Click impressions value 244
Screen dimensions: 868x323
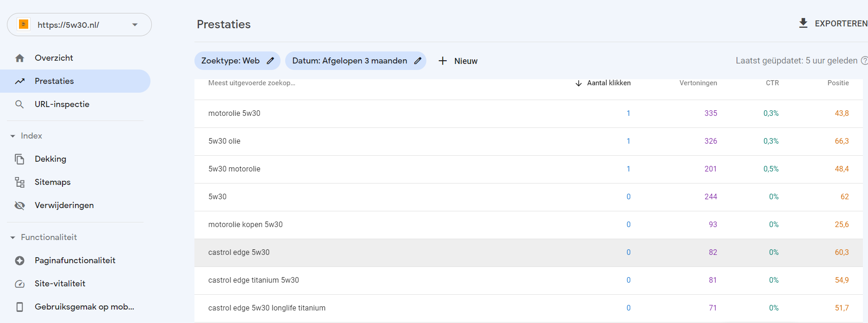[711, 197]
